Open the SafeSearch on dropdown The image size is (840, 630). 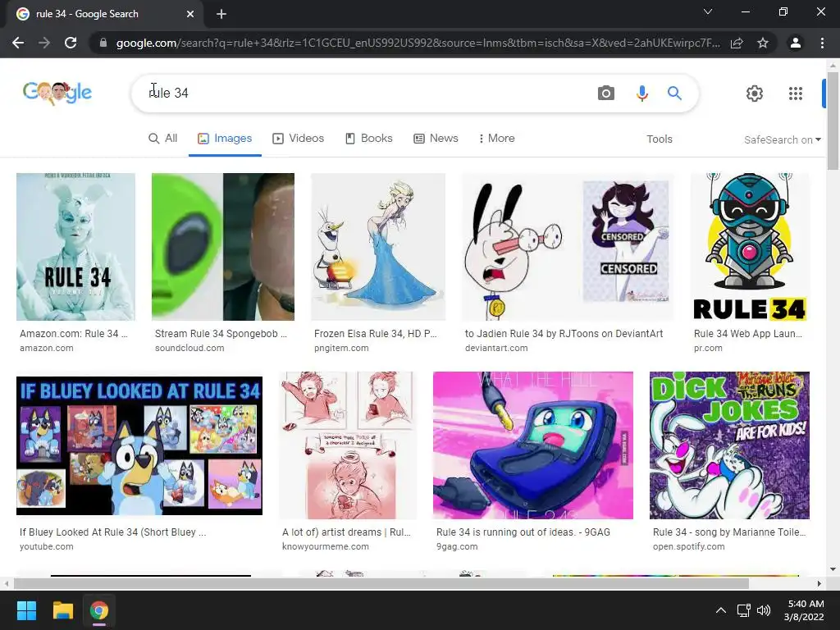pyautogui.click(x=782, y=139)
